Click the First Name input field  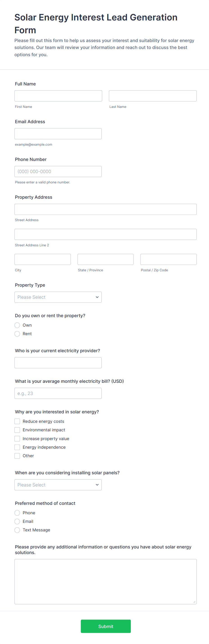[58, 96]
